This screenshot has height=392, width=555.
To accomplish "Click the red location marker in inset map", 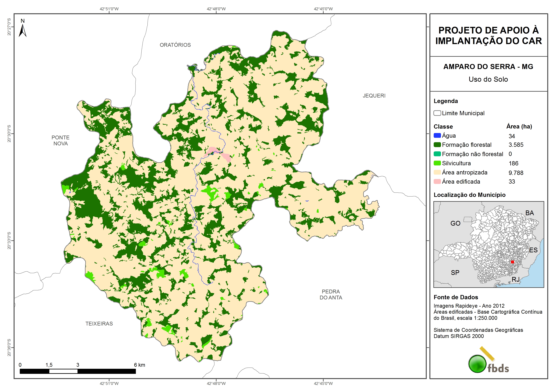I will (x=512, y=262).
